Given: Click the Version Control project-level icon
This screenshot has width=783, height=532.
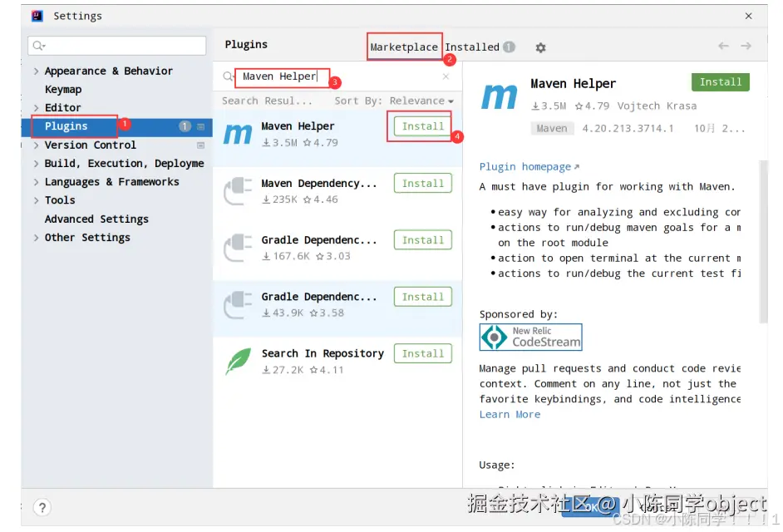Looking at the screenshot, I should tap(201, 145).
